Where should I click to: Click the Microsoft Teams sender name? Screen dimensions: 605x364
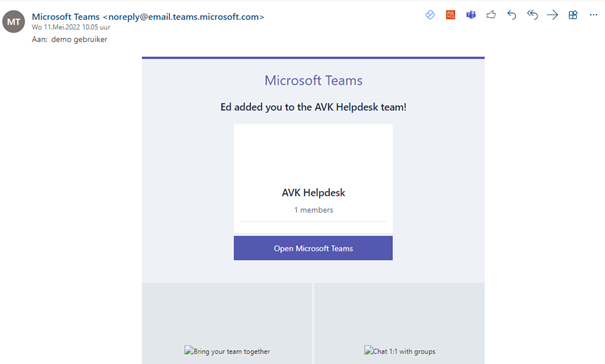(x=66, y=17)
